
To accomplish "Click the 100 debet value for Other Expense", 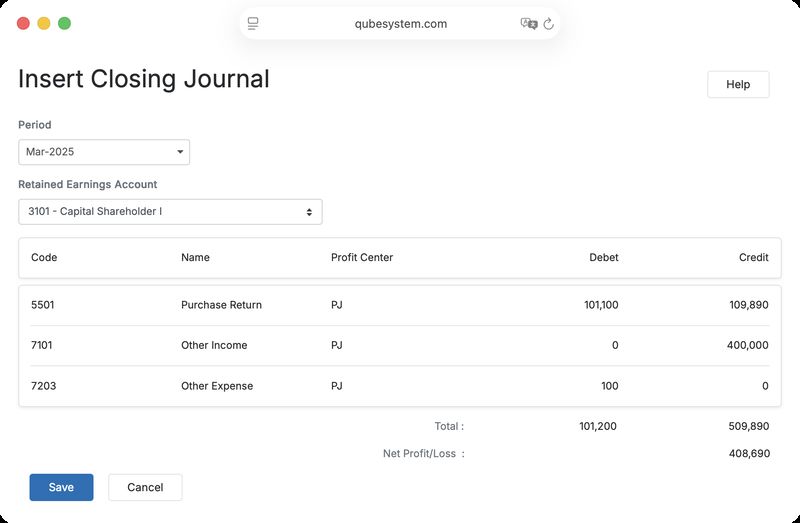I will point(610,386).
